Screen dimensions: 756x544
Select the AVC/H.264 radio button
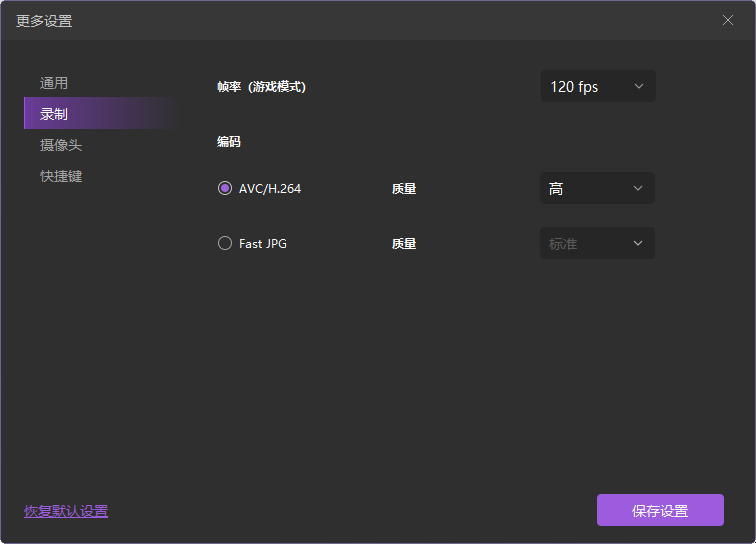[x=225, y=188]
